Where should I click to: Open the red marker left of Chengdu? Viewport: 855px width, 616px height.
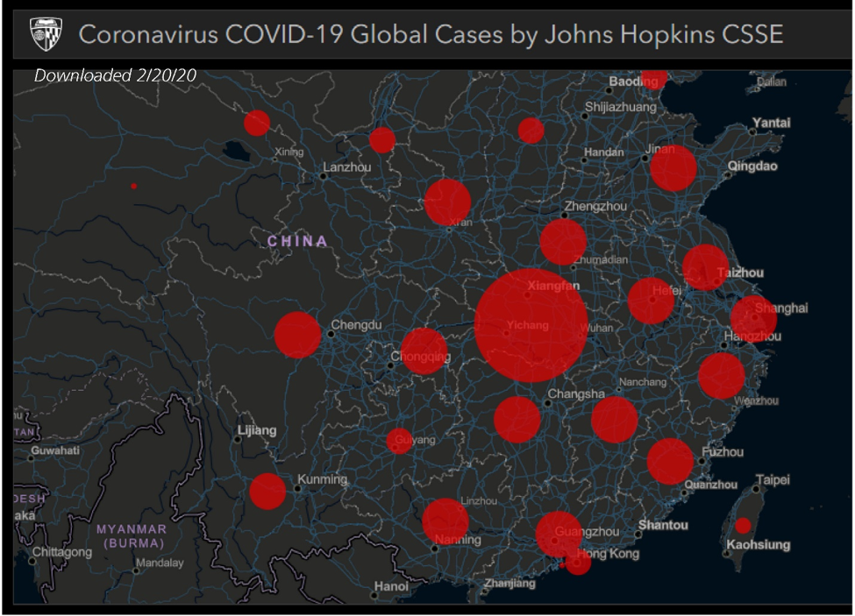click(297, 335)
